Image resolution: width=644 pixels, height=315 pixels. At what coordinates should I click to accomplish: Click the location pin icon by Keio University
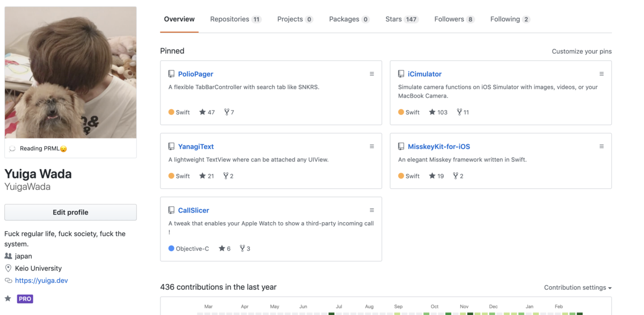coord(8,268)
